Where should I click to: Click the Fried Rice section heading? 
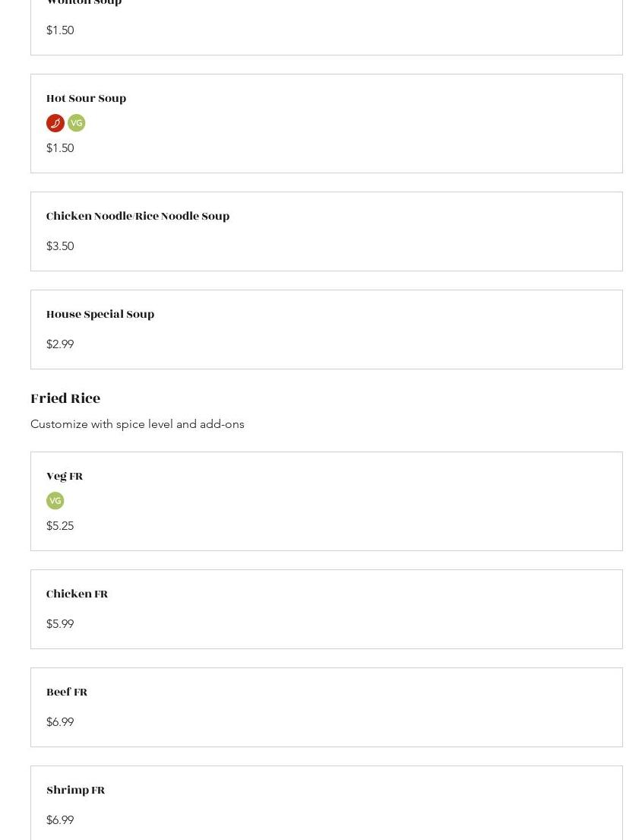pos(65,398)
